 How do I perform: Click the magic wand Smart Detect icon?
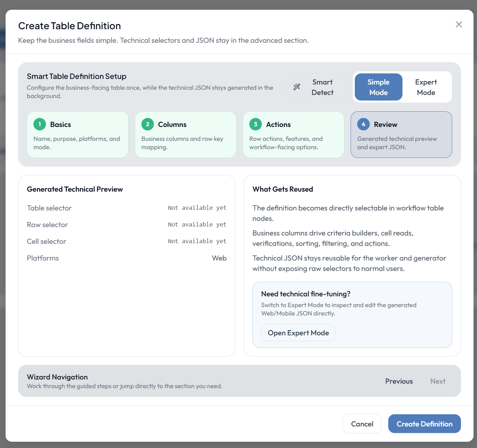[x=297, y=87]
